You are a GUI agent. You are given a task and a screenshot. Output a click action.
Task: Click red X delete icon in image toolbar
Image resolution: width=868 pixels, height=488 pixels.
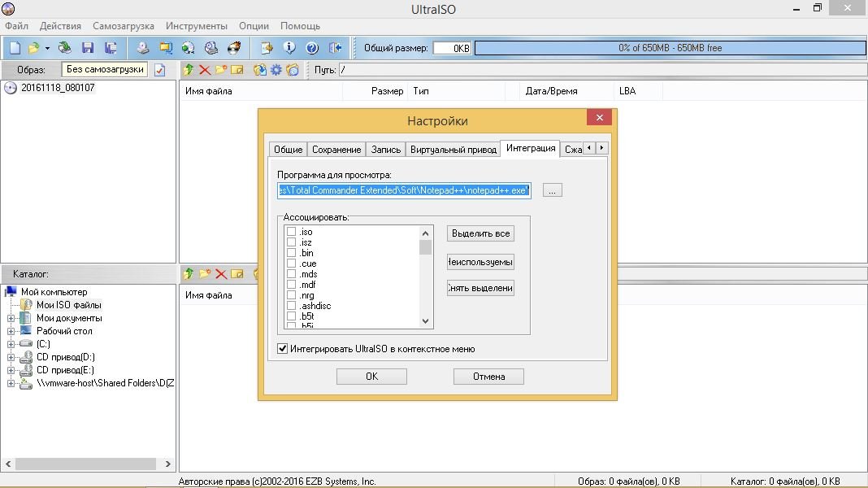(x=205, y=70)
